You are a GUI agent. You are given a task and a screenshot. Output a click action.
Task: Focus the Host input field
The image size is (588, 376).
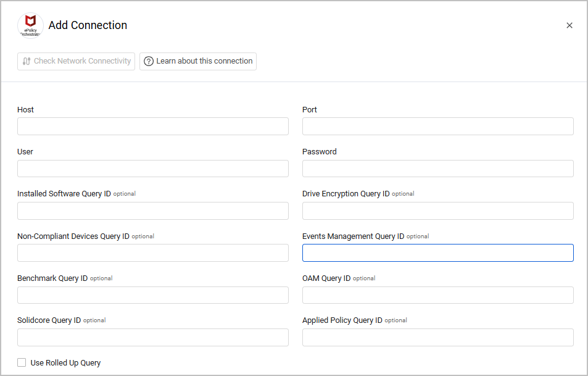click(152, 127)
